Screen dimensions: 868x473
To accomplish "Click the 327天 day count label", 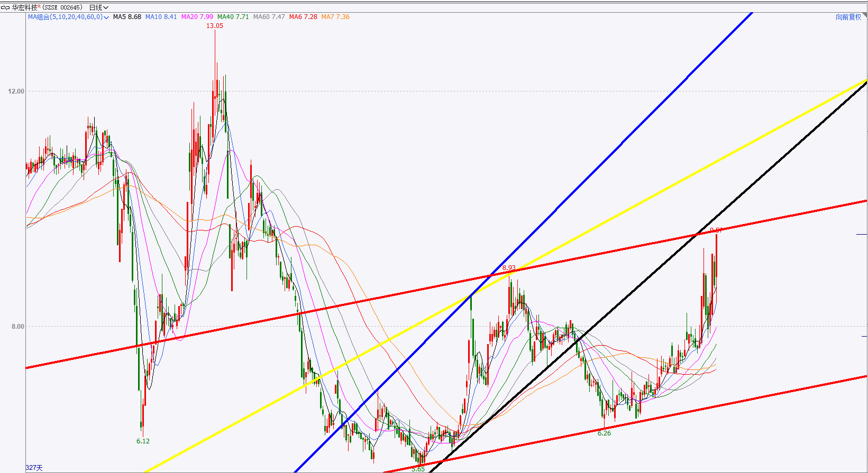I will (34, 468).
